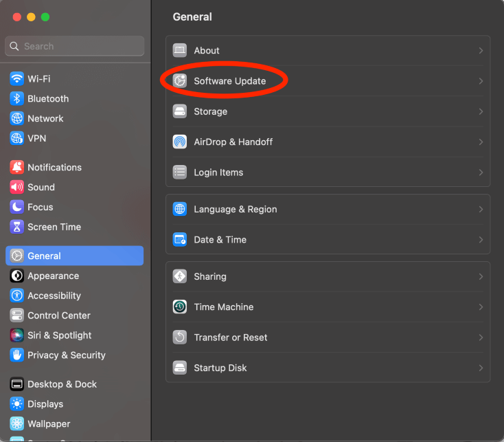Expand the About row chevron
Screen dimensions: 504x442
[x=481, y=51]
